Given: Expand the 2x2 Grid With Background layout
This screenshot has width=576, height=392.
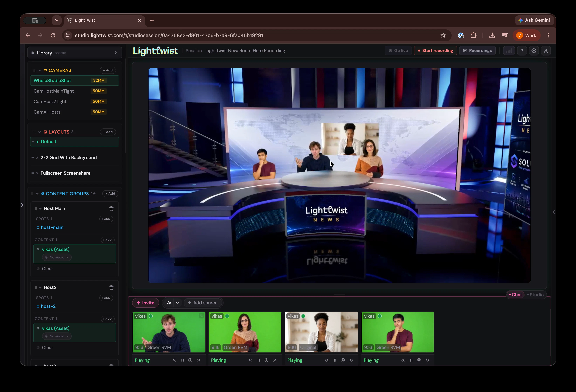Looking at the screenshot, I should point(37,157).
